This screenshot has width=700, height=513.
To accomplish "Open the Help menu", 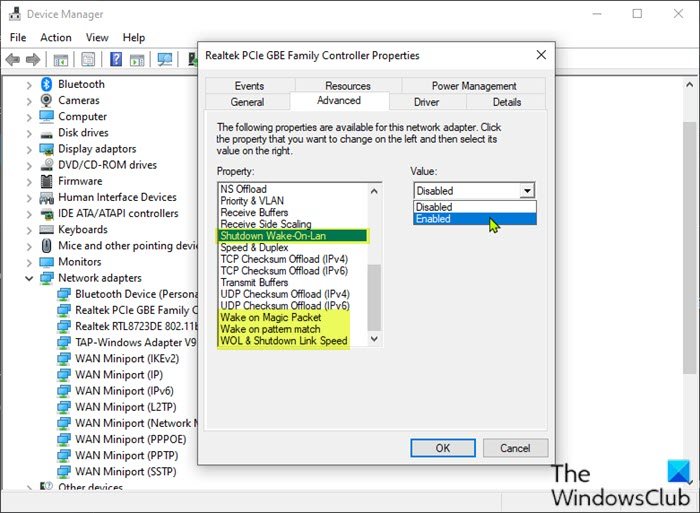I will [133, 38].
